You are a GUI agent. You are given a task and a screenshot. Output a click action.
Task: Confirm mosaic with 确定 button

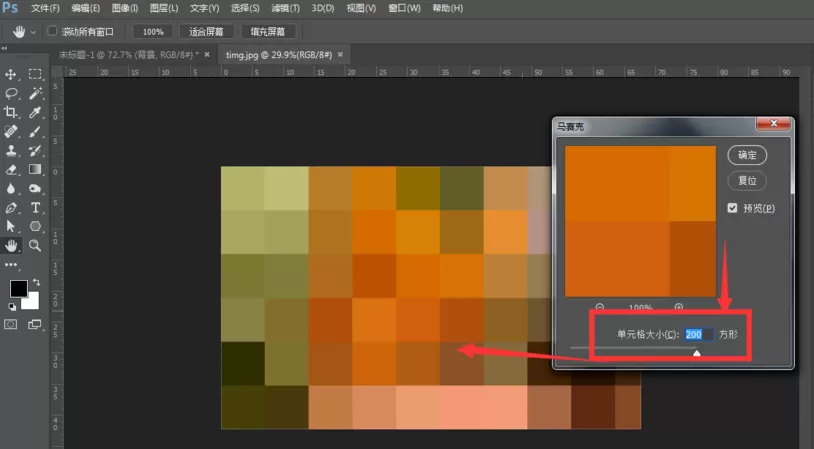pyautogui.click(x=747, y=155)
